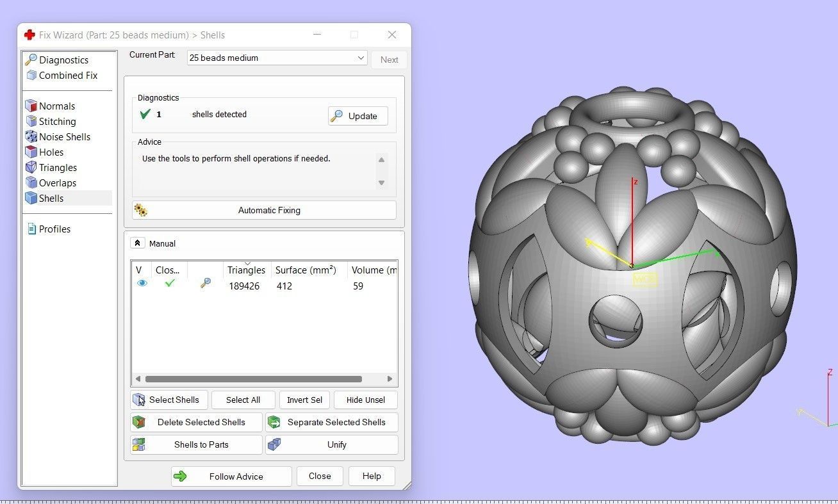Click Shells to Parts
The image size is (838, 504).
coord(196,444)
